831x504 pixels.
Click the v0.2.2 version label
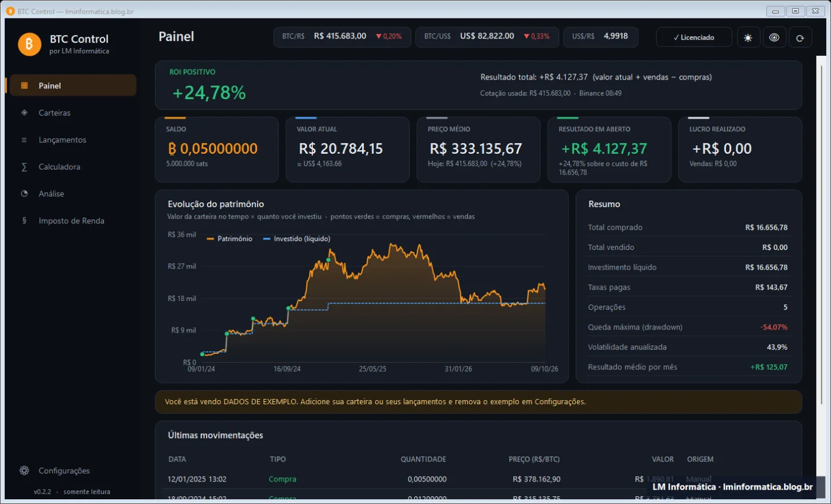click(43, 492)
